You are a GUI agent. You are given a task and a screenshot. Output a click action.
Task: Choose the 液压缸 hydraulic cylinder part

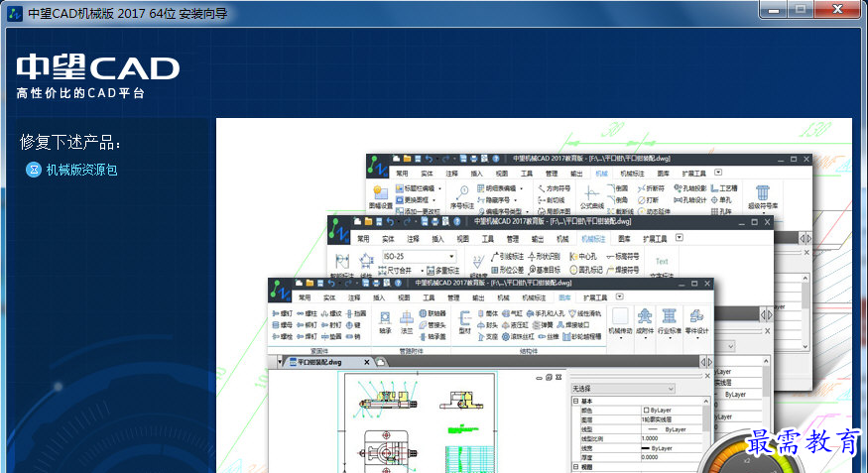[516, 325]
